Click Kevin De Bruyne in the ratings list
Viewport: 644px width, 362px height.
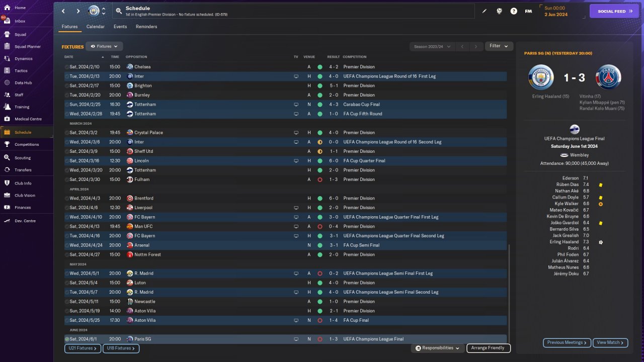pyautogui.click(x=562, y=217)
